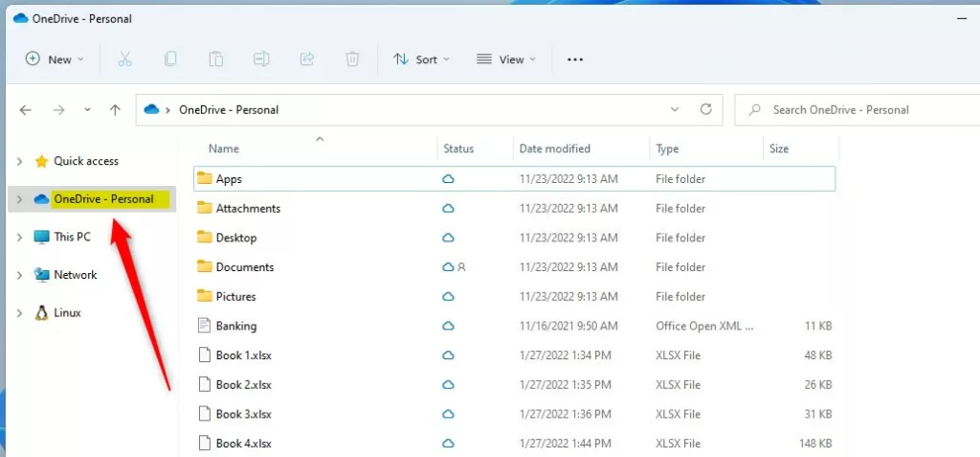Screen dimensions: 980x457
Task: Select Linux in the navigation pane
Action: 67,313
